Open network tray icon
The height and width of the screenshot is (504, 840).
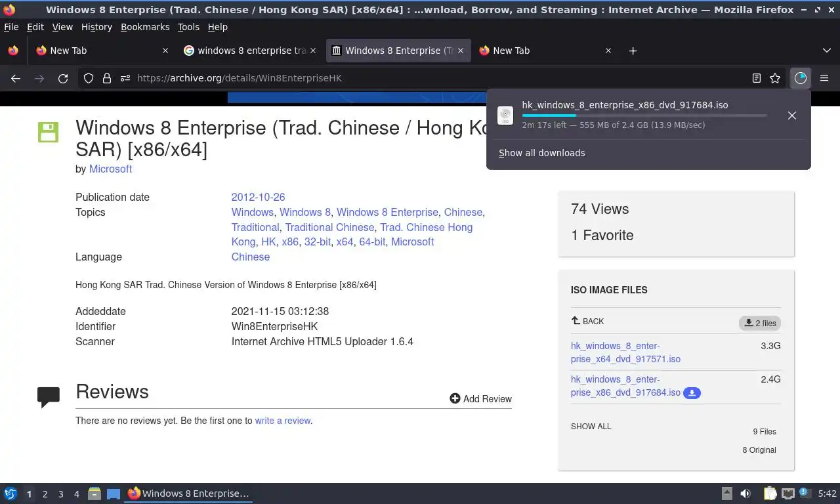(x=787, y=493)
